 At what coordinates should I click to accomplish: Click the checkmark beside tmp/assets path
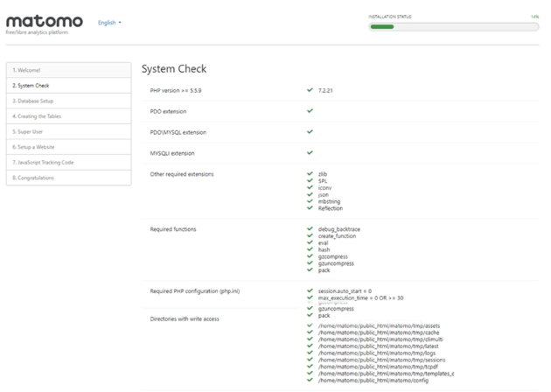click(x=310, y=325)
